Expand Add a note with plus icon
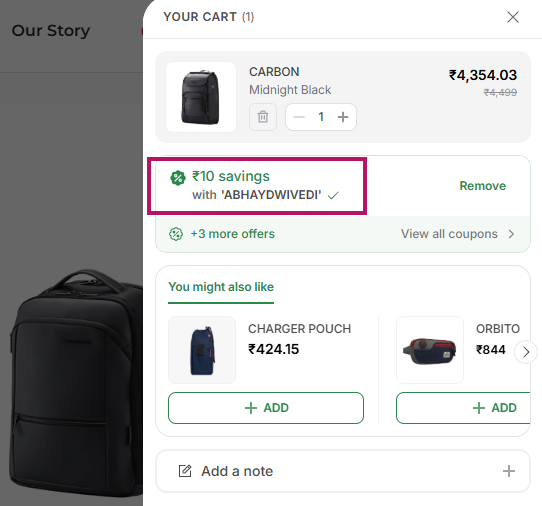 508,471
